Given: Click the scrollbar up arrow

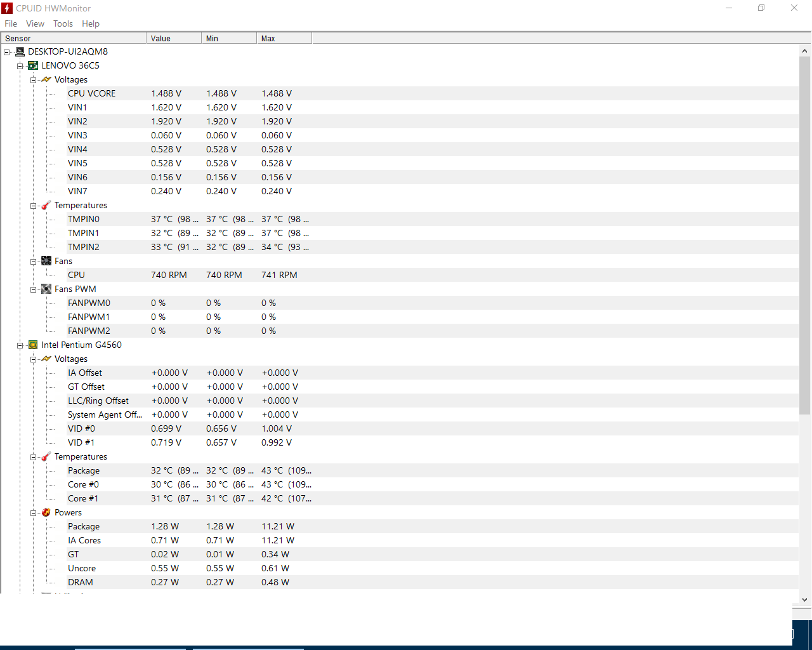Looking at the screenshot, I should [x=805, y=50].
